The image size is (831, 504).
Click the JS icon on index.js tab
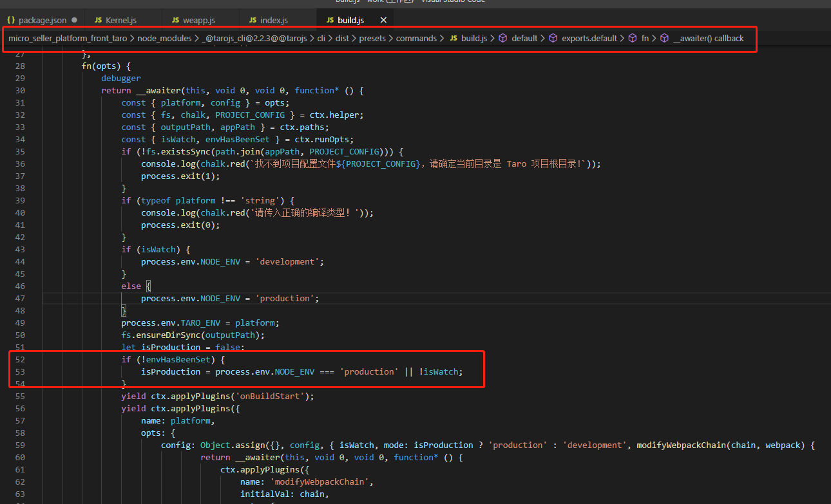click(x=252, y=20)
